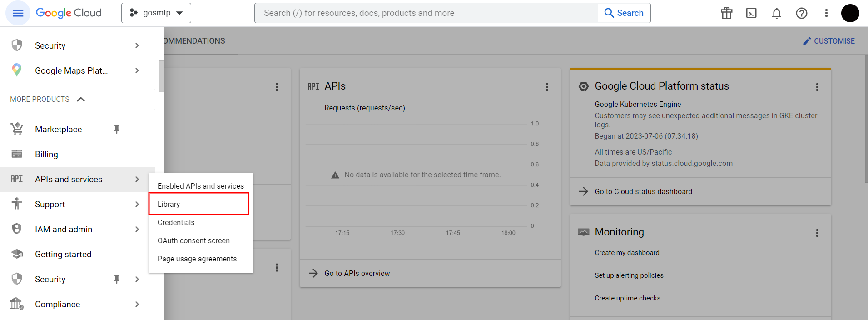868x320 pixels.
Task: Collapse the MORE PRODUCTS section
Action: (x=48, y=99)
